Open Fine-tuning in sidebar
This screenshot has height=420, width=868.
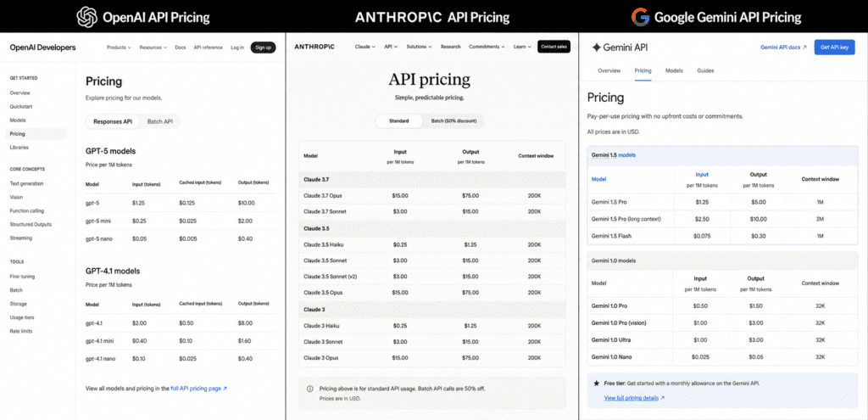23,277
